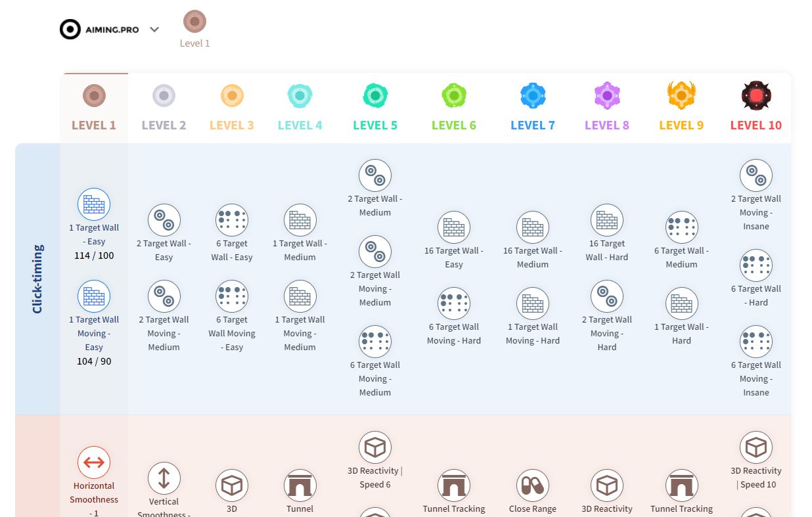812x517 pixels.
Task: Select the Horizontal Smoothness - 1 icon
Action: 94,462
